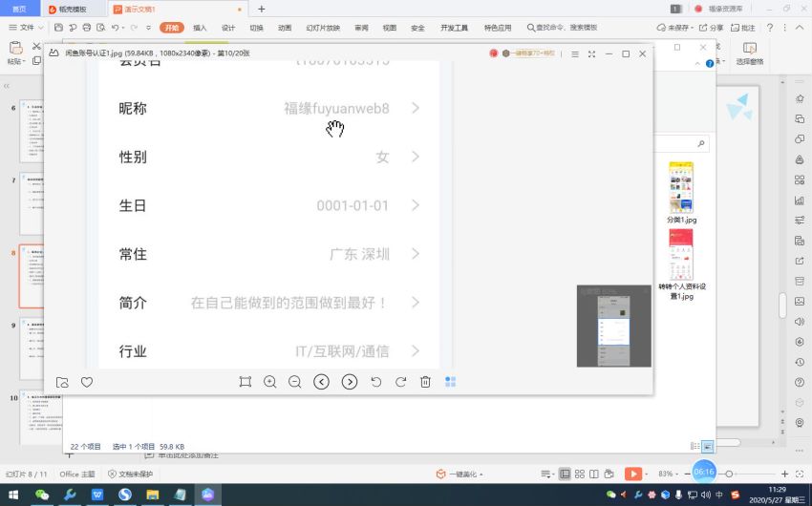This screenshot has width=812, height=506.
Task: Open the 设计 Design ribbon tab
Action: tap(228, 28)
